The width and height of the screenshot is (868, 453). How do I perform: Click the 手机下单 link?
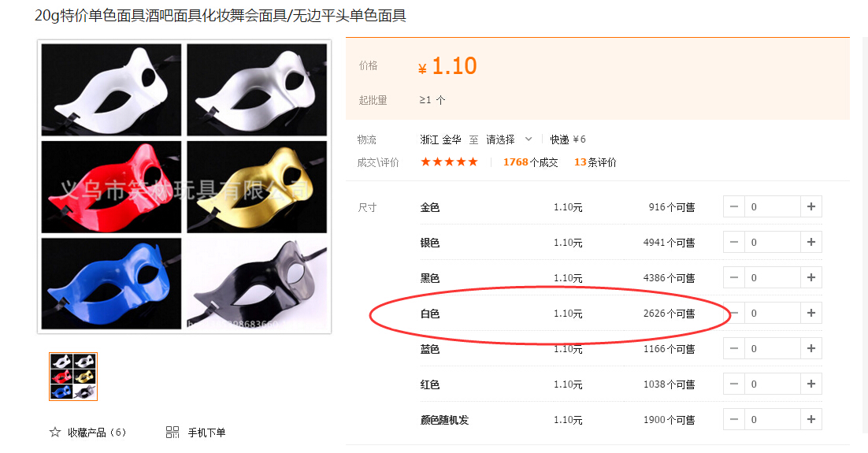(x=206, y=433)
